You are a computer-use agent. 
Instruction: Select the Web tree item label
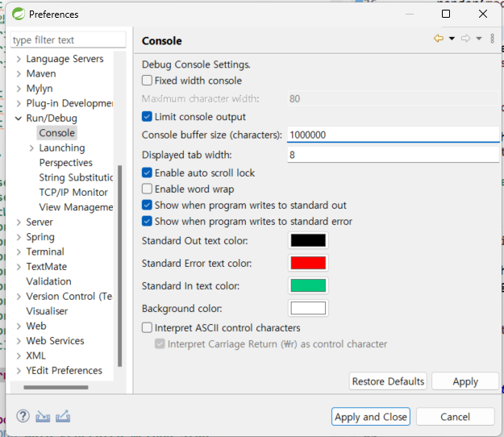[x=36, y=326]
